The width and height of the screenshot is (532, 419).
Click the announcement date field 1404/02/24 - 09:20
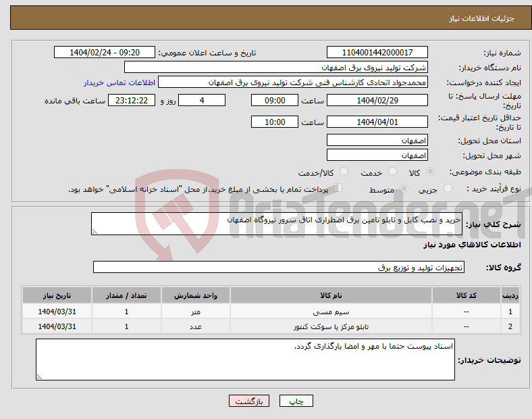pyautogui.click(x=105, y=52)
